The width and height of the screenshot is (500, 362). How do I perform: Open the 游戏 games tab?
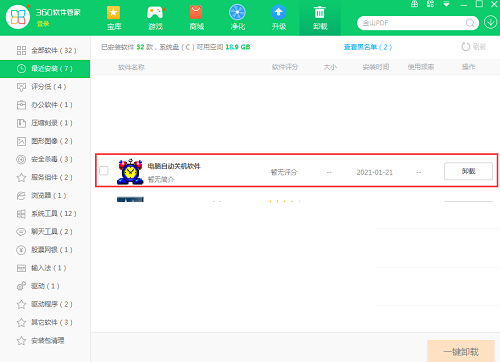(x=155, y=18)
